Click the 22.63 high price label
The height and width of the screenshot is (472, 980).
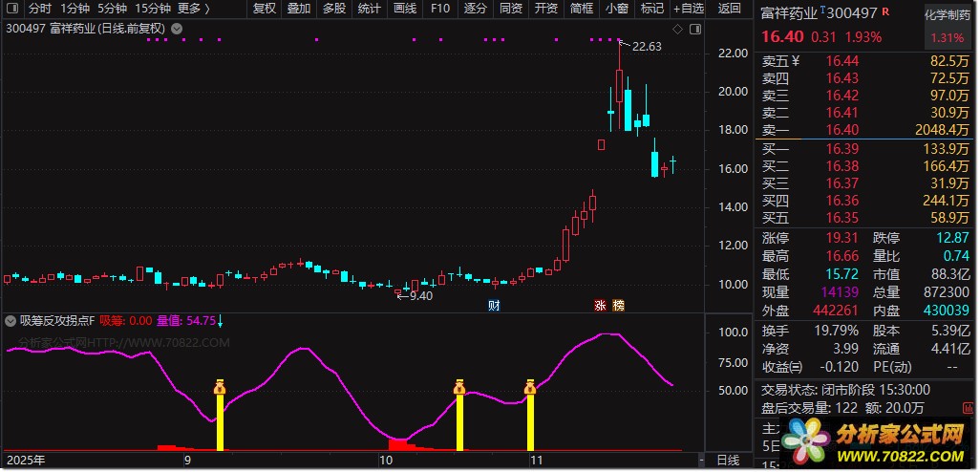point(647,46)
